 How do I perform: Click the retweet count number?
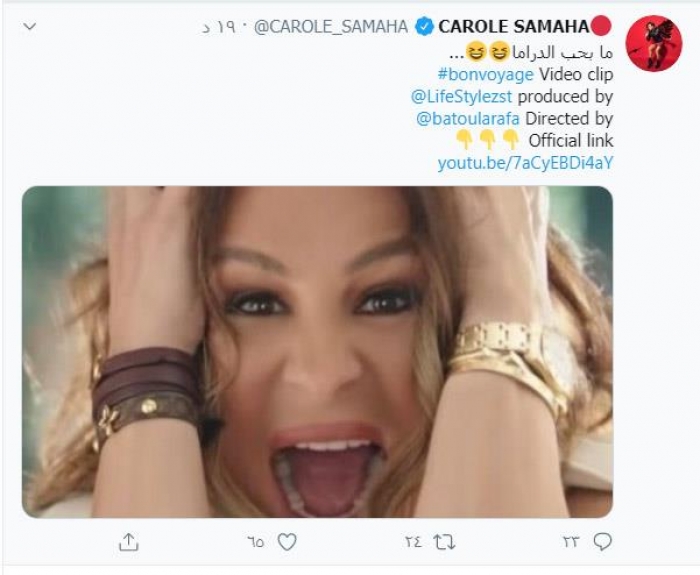click(x=414, y=542)
